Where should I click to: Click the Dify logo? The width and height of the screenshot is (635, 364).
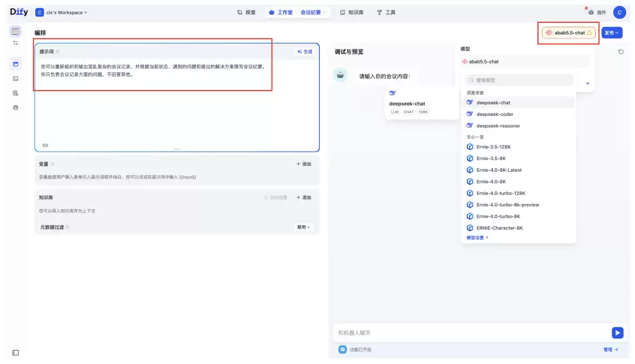tap(19, 12)
